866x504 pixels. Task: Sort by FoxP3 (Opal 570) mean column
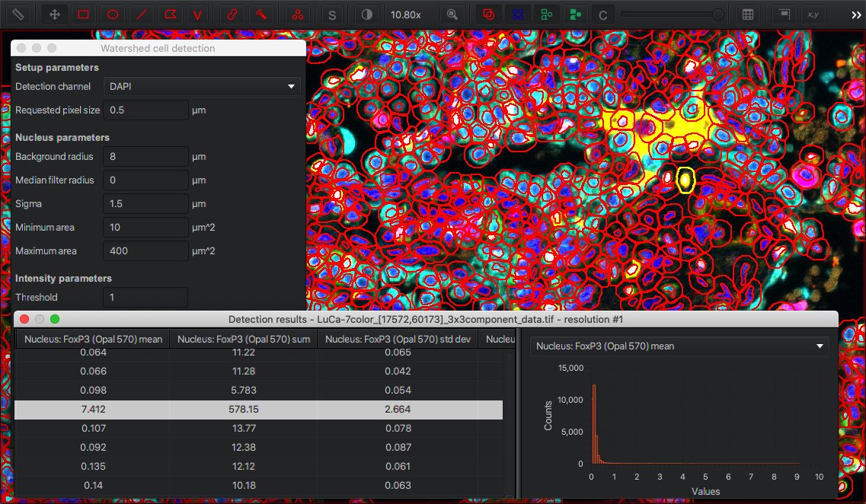coord(93,339)
